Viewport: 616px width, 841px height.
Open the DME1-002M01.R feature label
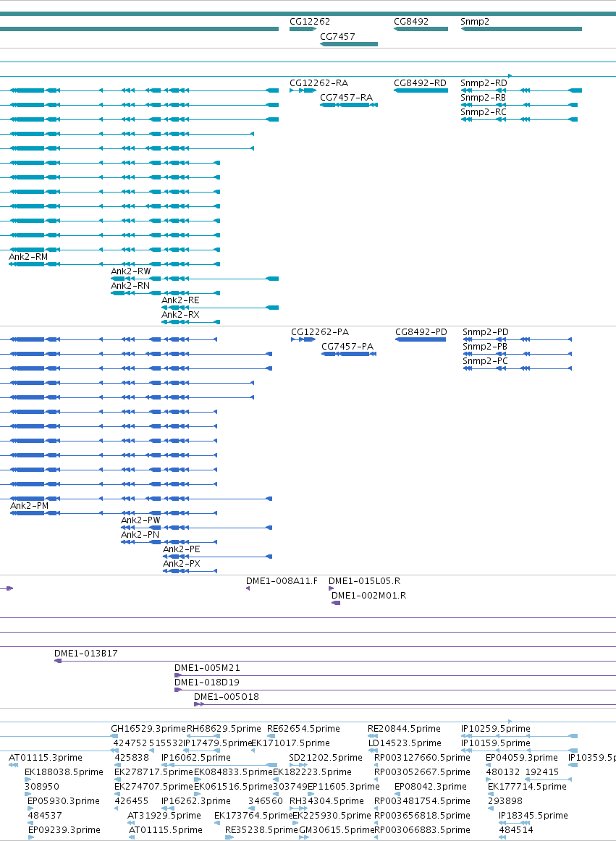(x=368, y=596)
